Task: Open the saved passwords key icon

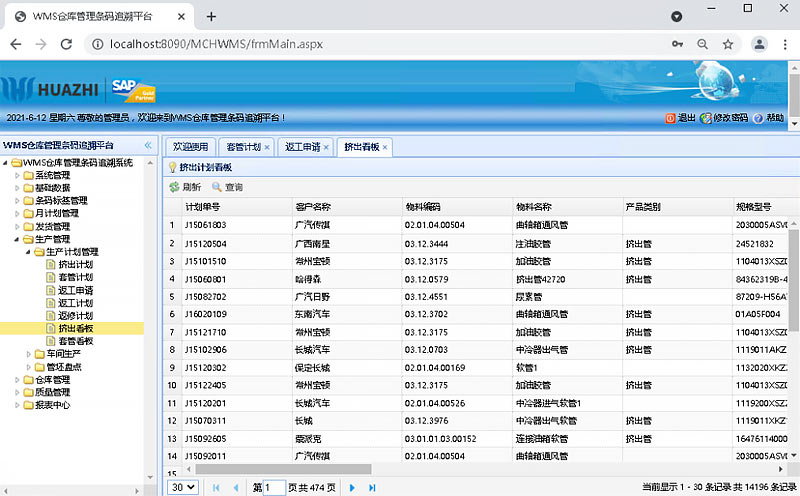Action: (x=678, y=44)
